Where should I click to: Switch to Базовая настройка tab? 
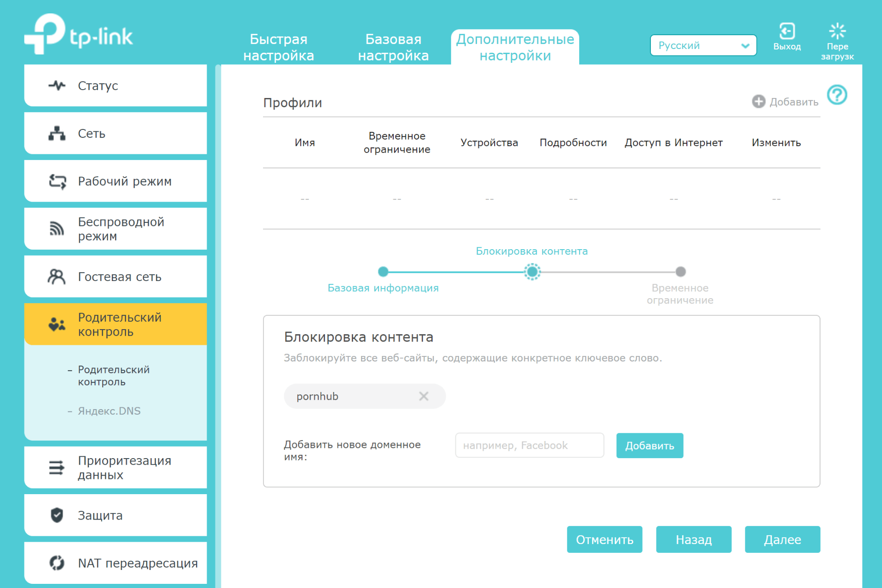pos(393,47)
